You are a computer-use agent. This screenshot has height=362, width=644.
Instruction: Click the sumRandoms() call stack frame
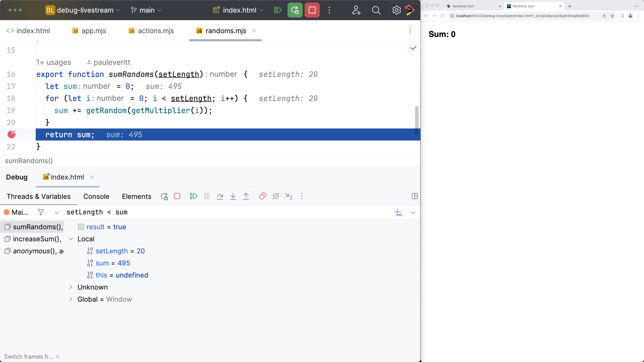33,227
